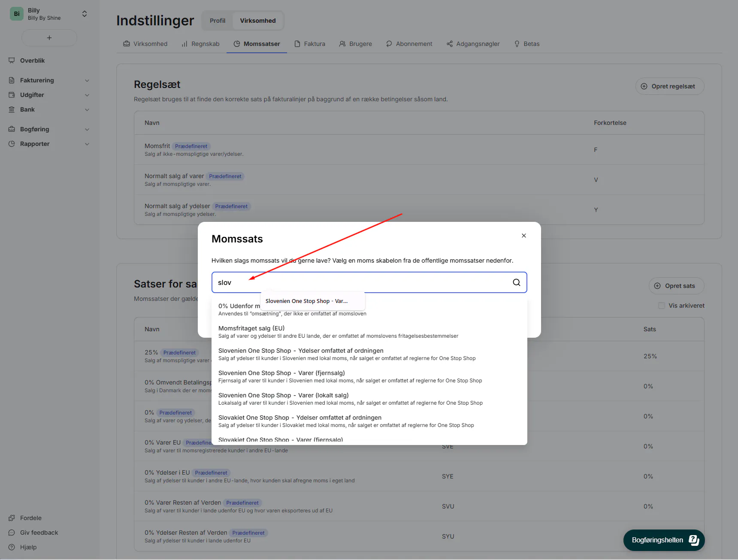The height and width of the screenshot is (560, 738).
Task: Click the Overblik sidebar icon
Action: tap(12, 61)
